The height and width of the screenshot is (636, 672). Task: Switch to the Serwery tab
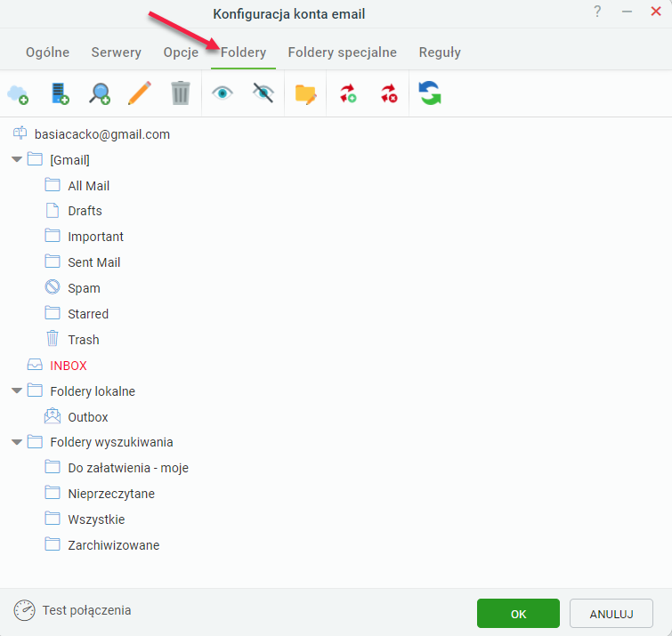point(116,52)
